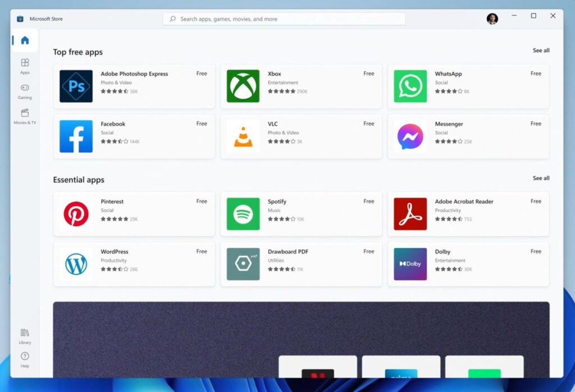
Task: Open the user profile avatar
Action: pyautogui.click(x=492, y=19)
